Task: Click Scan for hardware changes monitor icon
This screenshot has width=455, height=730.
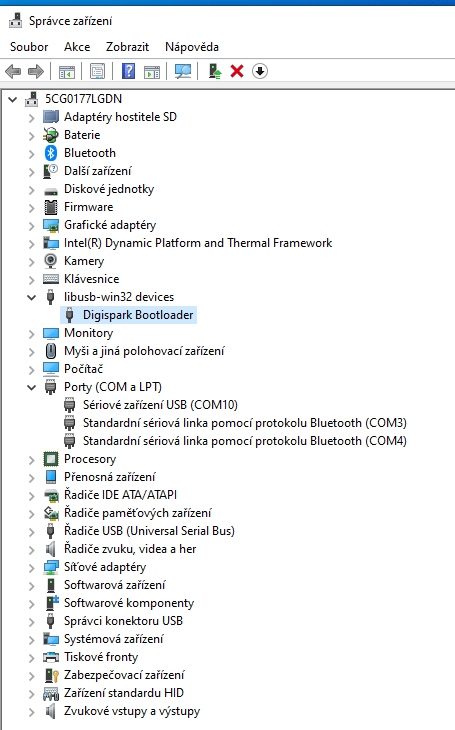Action: pos(183,71)
